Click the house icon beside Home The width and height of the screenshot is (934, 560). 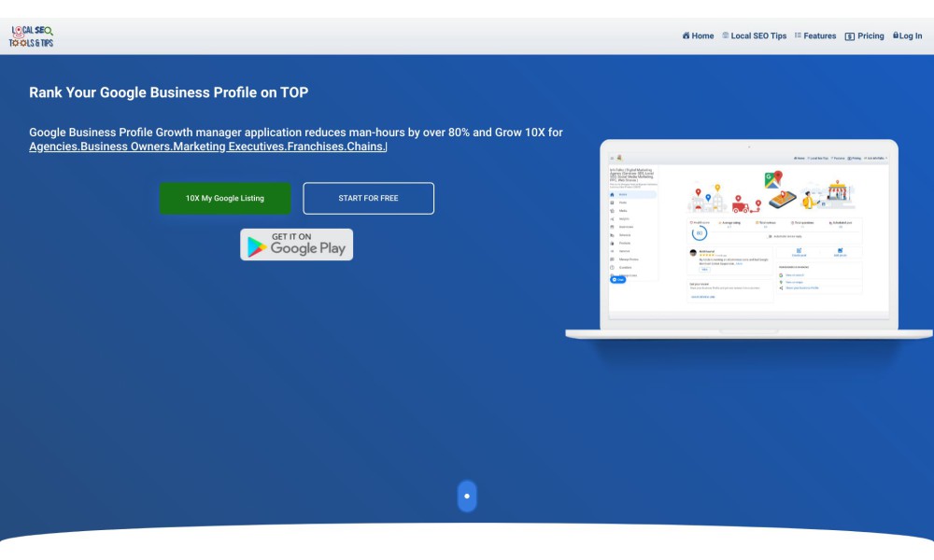coord(686,35)
